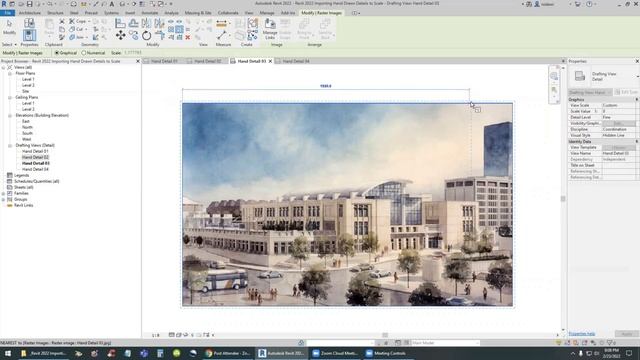Collapse the Drafting Views (Detail) node
The width and height of the screenshot is (640, 360).
pyautogui.click(x=10, y=145)
